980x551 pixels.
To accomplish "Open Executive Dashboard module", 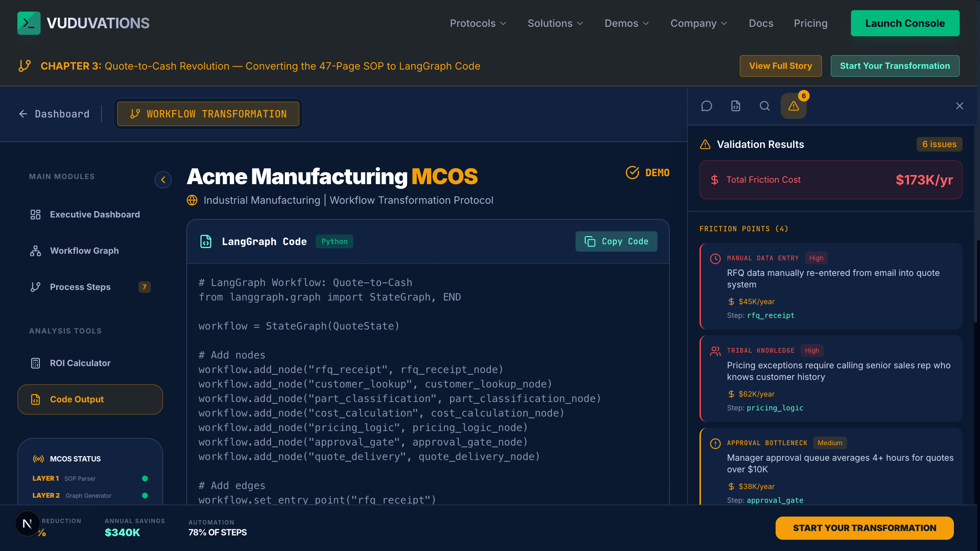I will point(90,215).
